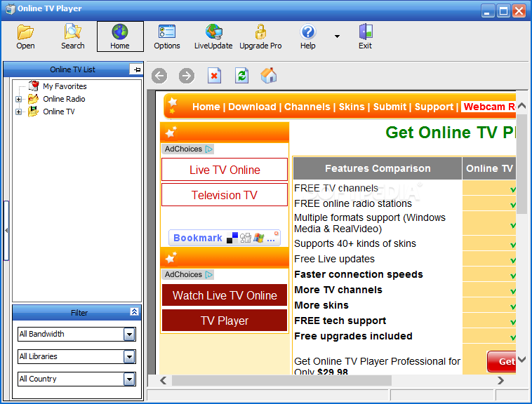Viewport: 532px width, 404px height.
Task: Open the Submit page link
Action: pyautogui.click(x=390, y=107)
